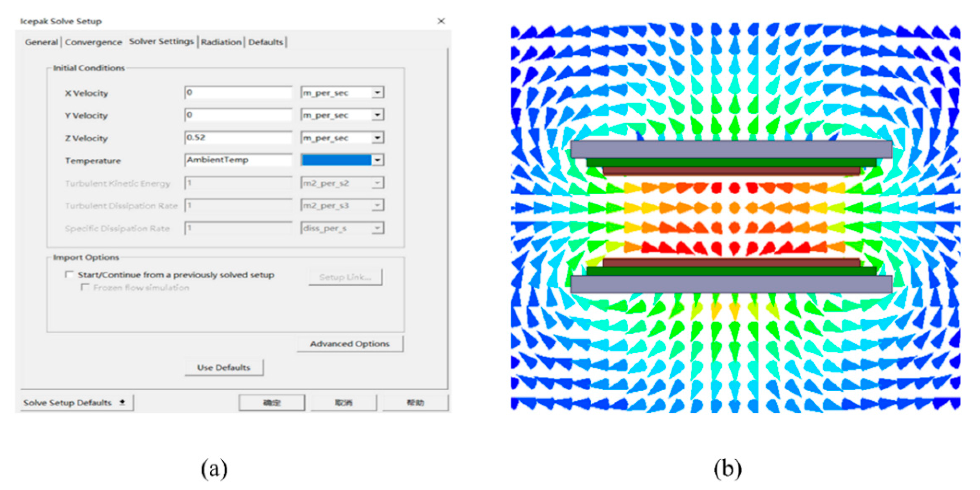Enable Start/Continue from previously solved setup
The image size is (980, 490).
coord(69,274)
